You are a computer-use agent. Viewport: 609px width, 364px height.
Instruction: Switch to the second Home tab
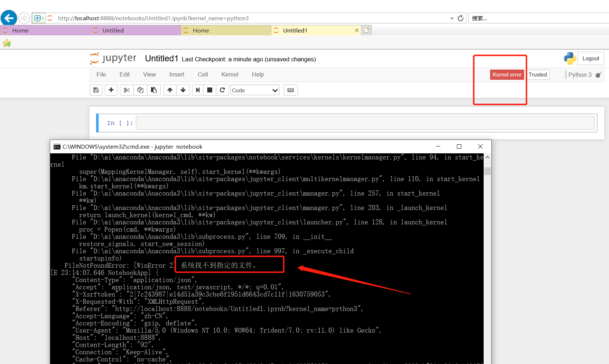click(226, 30)
